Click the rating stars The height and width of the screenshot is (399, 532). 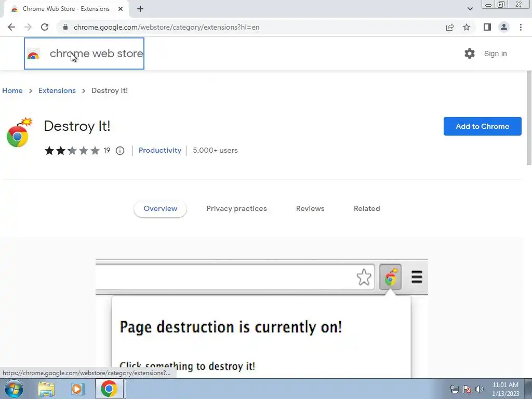[72, 150]
